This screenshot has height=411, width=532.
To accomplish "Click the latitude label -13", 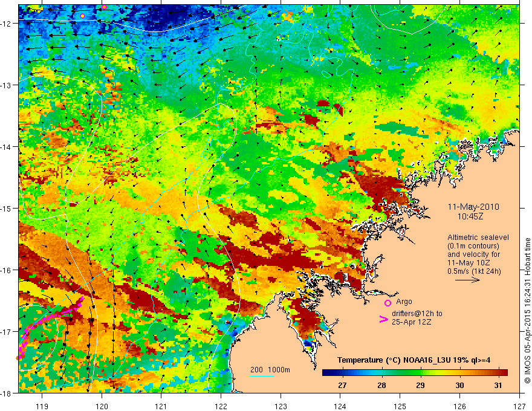I will tap(7, 85).
